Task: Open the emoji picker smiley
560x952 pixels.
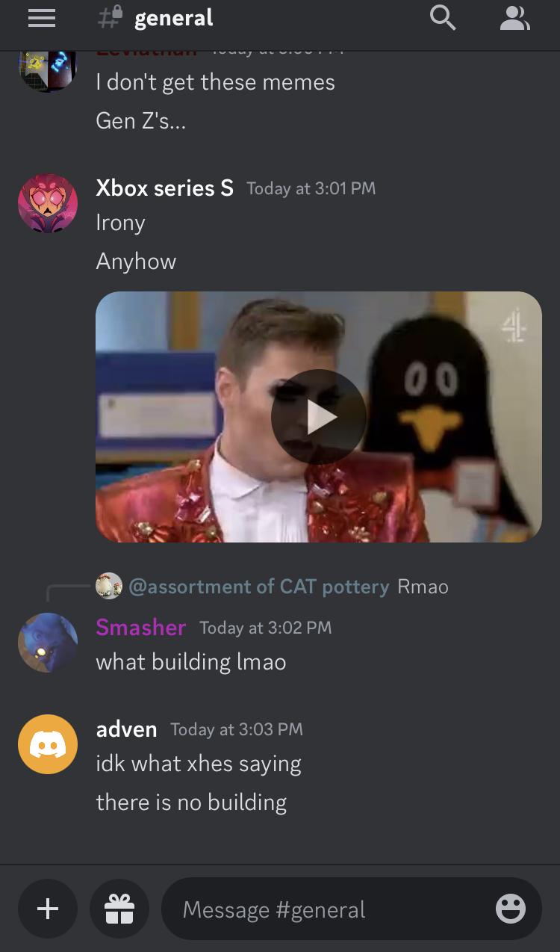Action: pos(511,909)
